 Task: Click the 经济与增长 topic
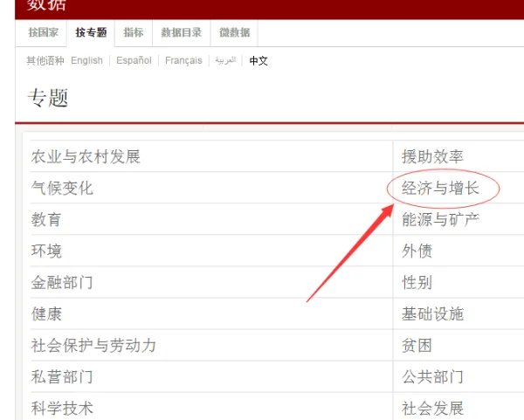coord(440,188)
